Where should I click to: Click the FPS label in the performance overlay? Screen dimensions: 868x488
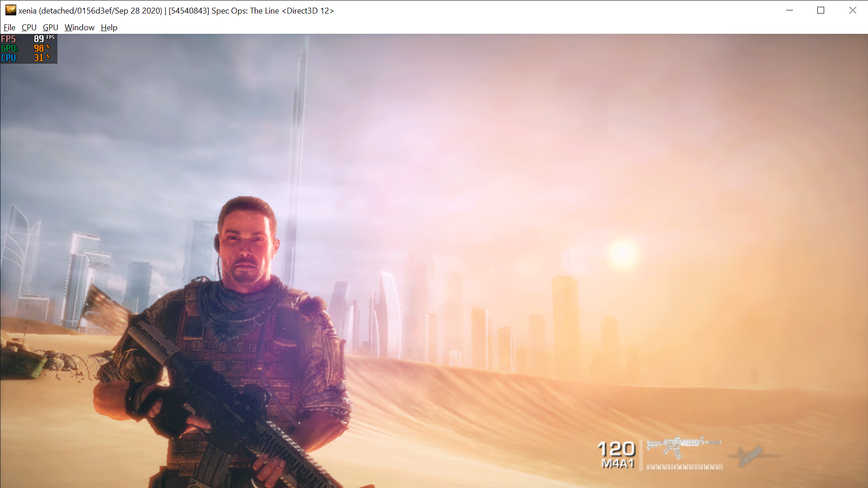(x=8, y=39)
